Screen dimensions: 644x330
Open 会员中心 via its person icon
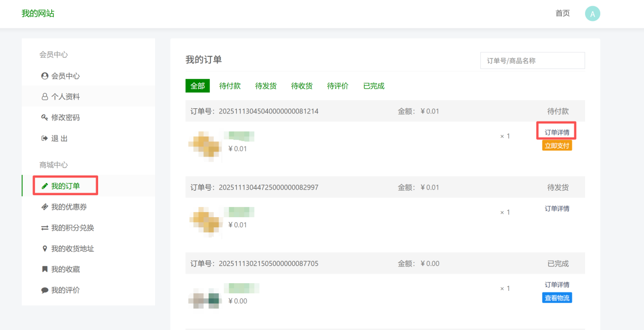click(x=45, y=76)
